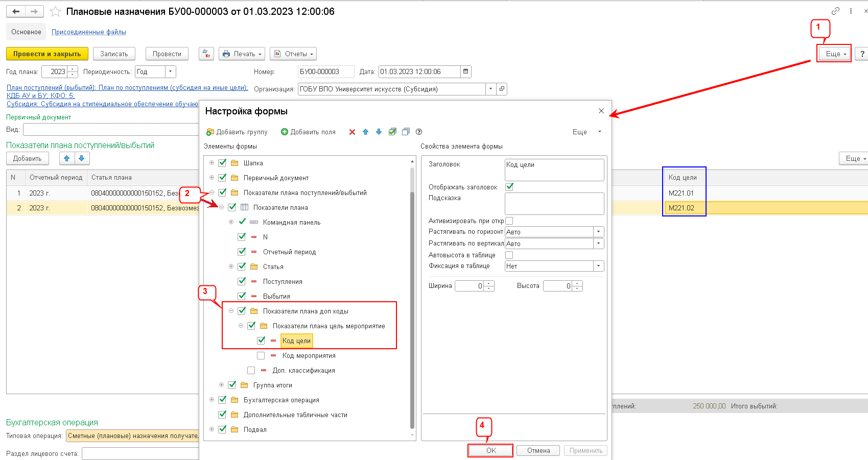
Task: Toggle checkbox for Поступления element
Action: [x=242, y=281]
